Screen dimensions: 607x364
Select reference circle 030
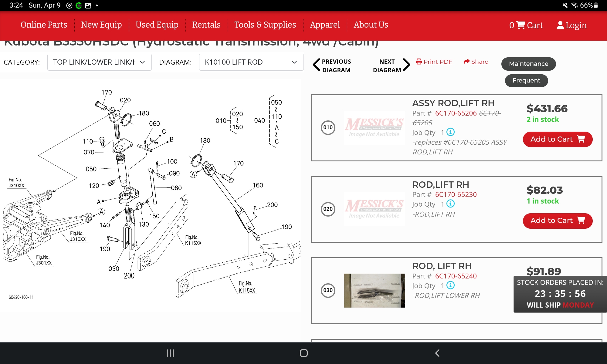click(x=328, y=290)
